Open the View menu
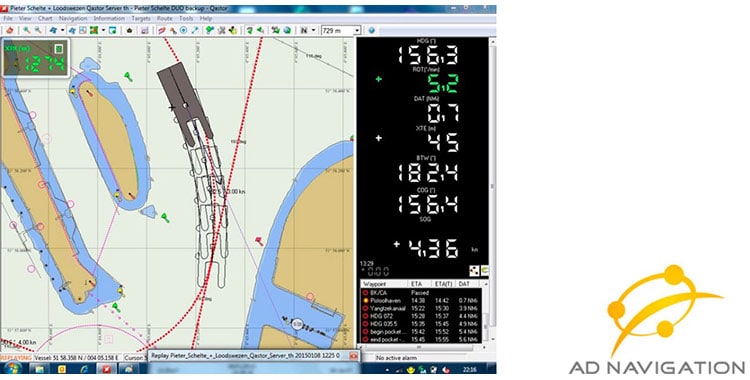This screenshot has width=750, height=380. pyautogui.click(x=25, y=18)
